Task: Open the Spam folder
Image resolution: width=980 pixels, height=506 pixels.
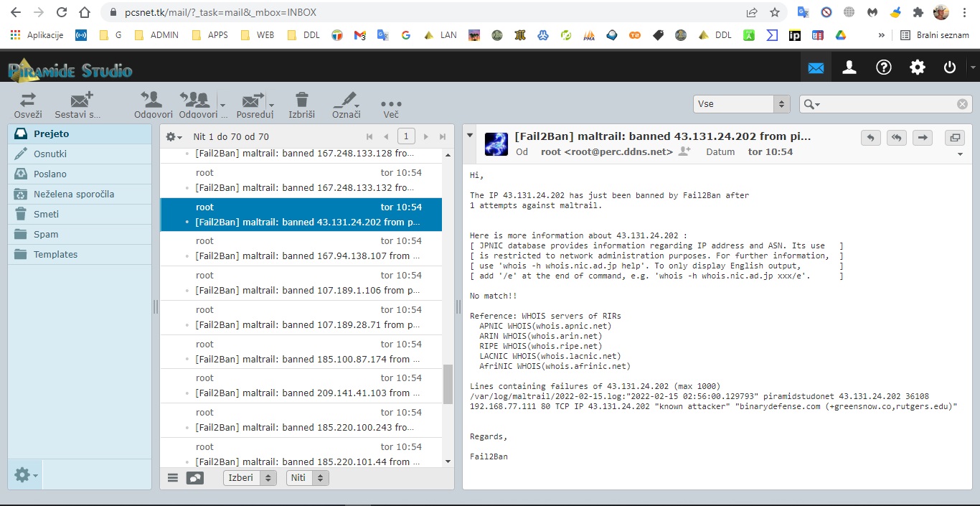Action: [x=80, y=235]
